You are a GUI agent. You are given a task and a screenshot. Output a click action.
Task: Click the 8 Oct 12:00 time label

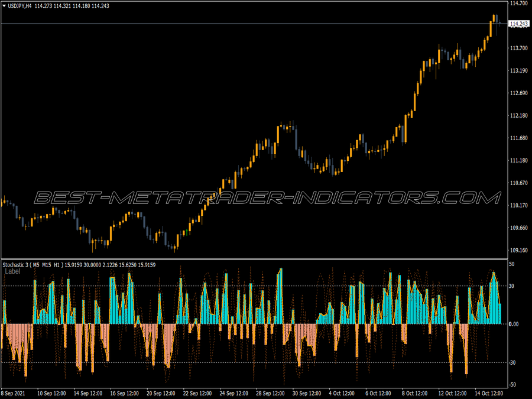pyautogui.click(x=414, y=393)
